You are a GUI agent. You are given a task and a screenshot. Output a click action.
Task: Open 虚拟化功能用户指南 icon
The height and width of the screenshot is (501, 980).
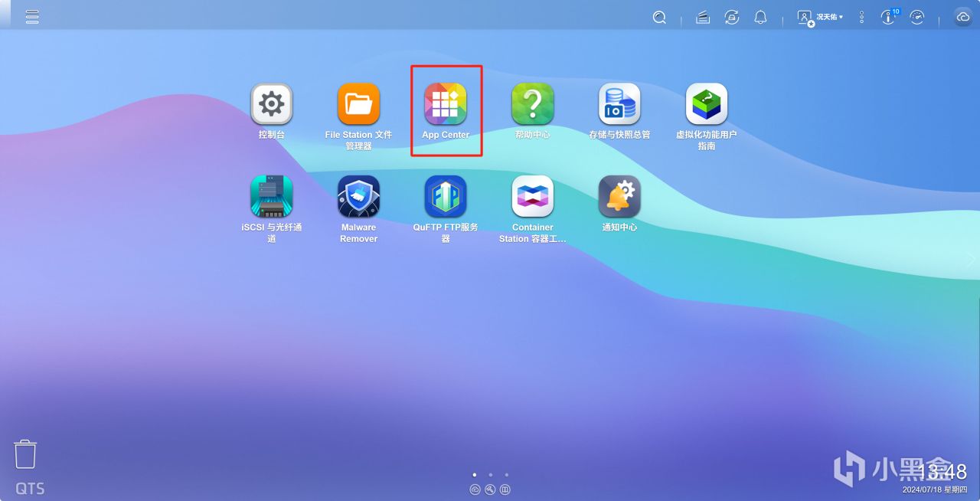pyautogui.click(x=706, y=103)
